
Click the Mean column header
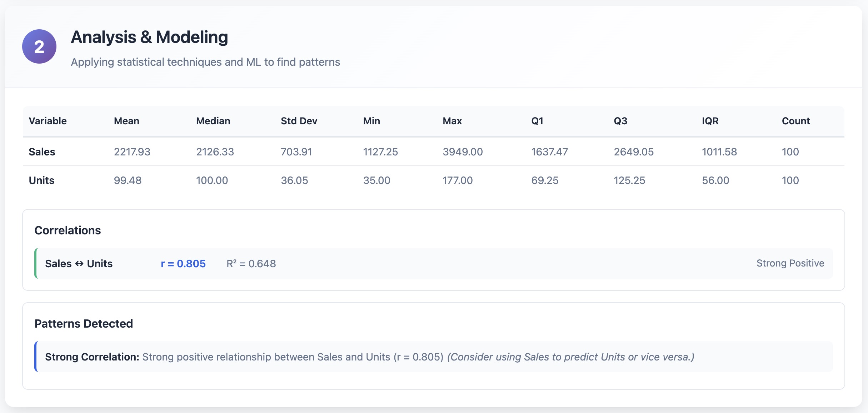pos(126,121)
